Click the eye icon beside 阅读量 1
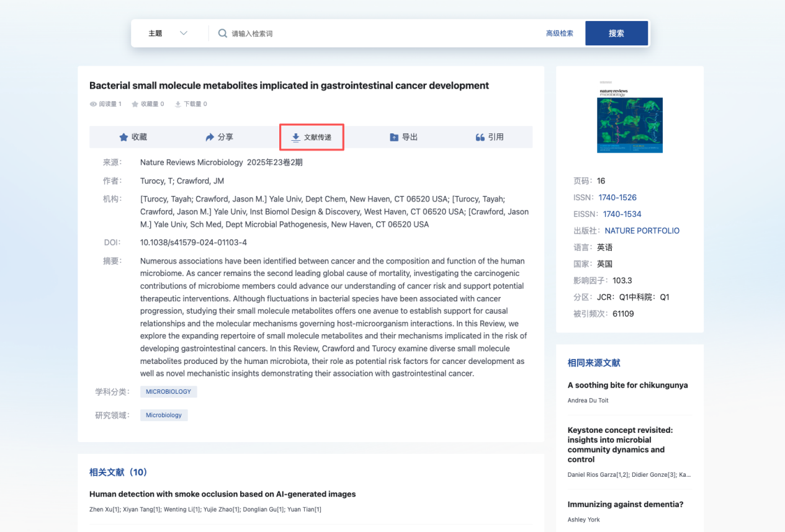This screenshot has height=532, width=785. point(93,104)
